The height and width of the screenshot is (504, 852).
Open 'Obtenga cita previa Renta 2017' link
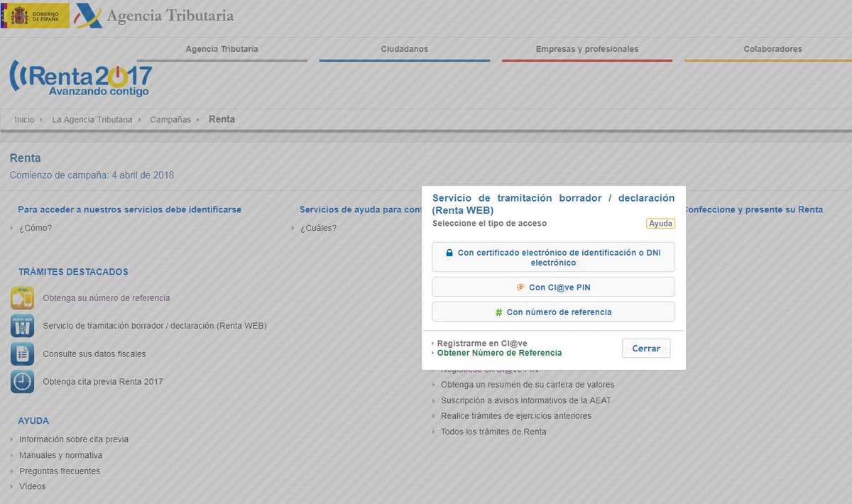pos(103,381)
